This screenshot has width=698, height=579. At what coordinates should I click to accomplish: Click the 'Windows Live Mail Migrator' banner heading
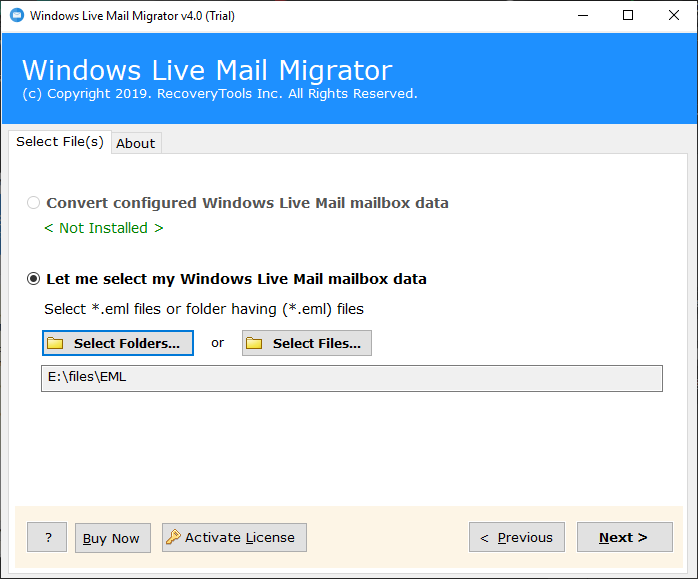(x=207, y=70)
